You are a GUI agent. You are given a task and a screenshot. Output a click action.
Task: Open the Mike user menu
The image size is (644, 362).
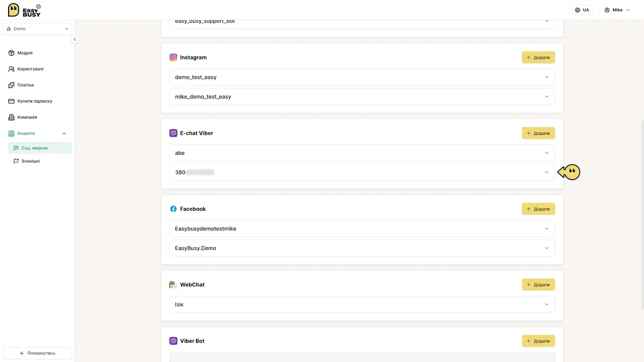pos(617,10)
